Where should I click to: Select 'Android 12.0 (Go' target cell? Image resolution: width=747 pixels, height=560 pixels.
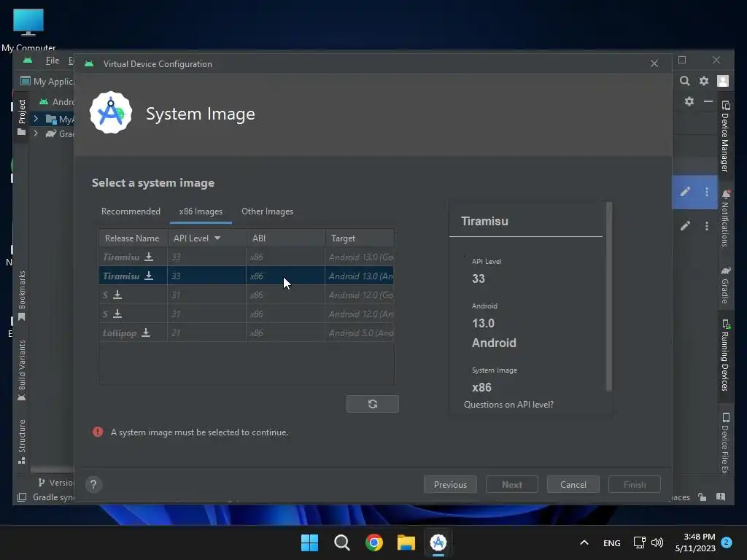click(x=360, y=295)
